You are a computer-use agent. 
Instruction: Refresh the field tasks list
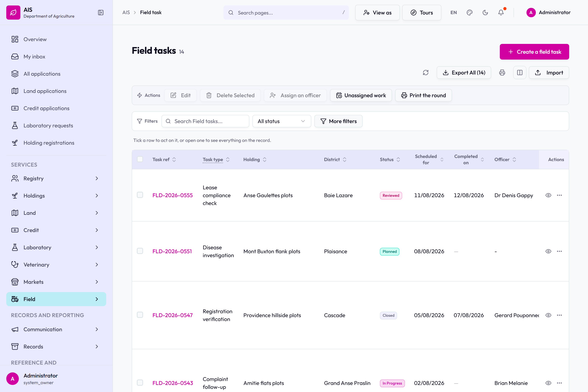(426, 73)
